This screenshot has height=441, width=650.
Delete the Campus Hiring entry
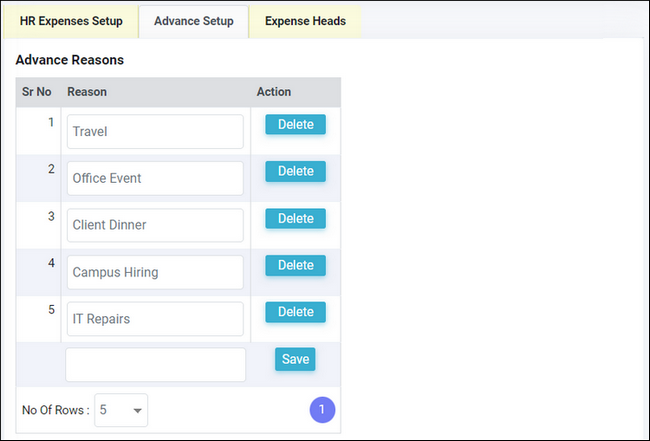tap(295, 265)
